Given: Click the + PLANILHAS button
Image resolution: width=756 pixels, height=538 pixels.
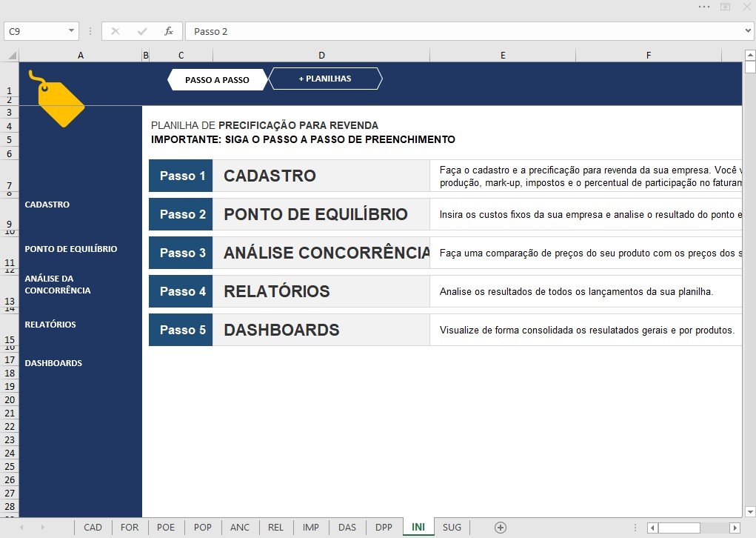Looking at the screenshot, I should [x=325, y=79].
